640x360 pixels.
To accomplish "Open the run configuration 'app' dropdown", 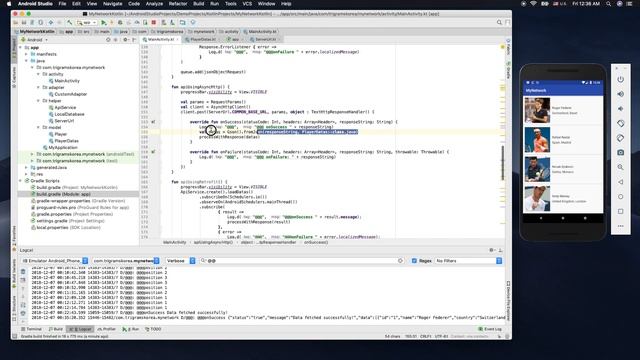I will coord(87,22).
